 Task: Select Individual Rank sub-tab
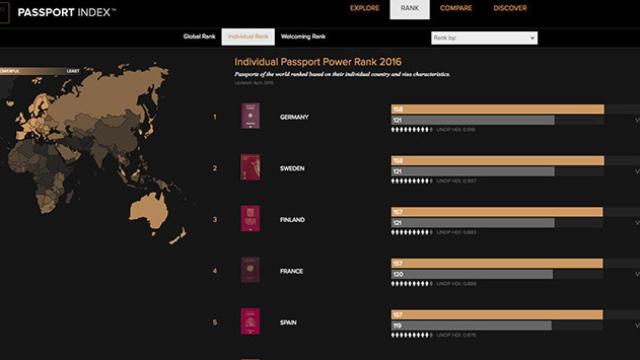point(248,37)
